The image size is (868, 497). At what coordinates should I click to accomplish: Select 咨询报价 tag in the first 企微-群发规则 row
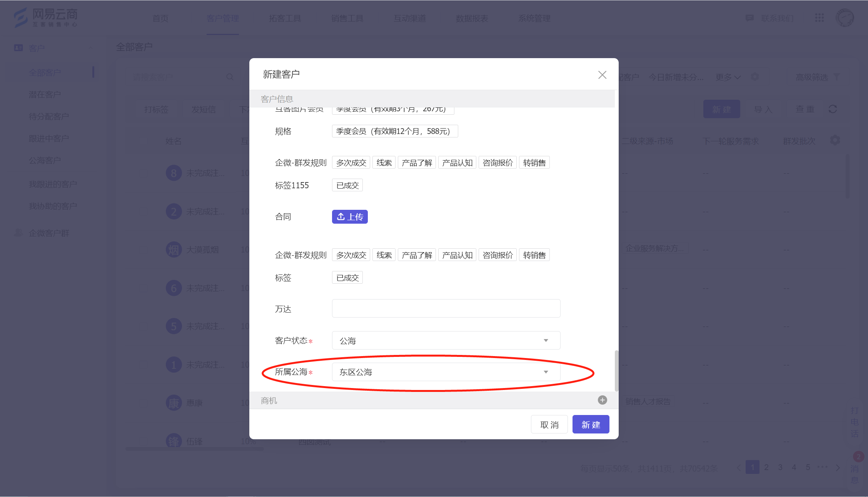coord(497,162)
